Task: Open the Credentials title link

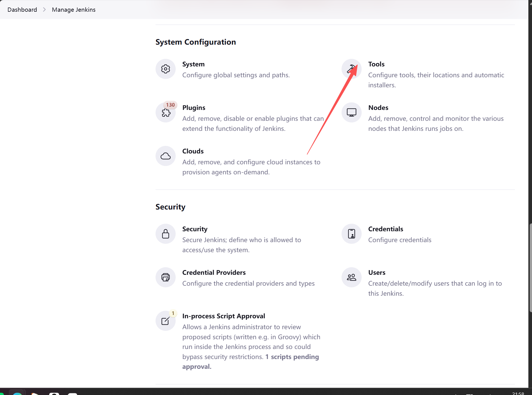Action: point(386,229)
